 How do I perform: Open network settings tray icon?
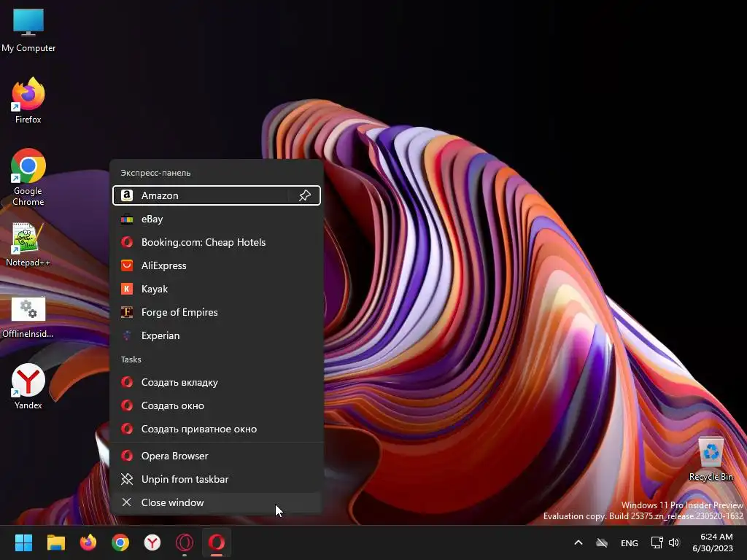[657, 542]
